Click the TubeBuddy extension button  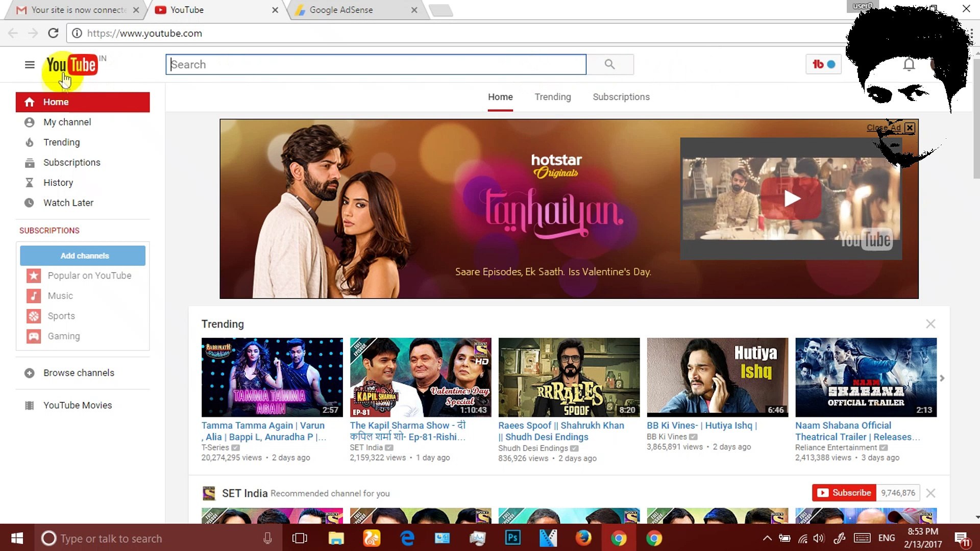823,64
